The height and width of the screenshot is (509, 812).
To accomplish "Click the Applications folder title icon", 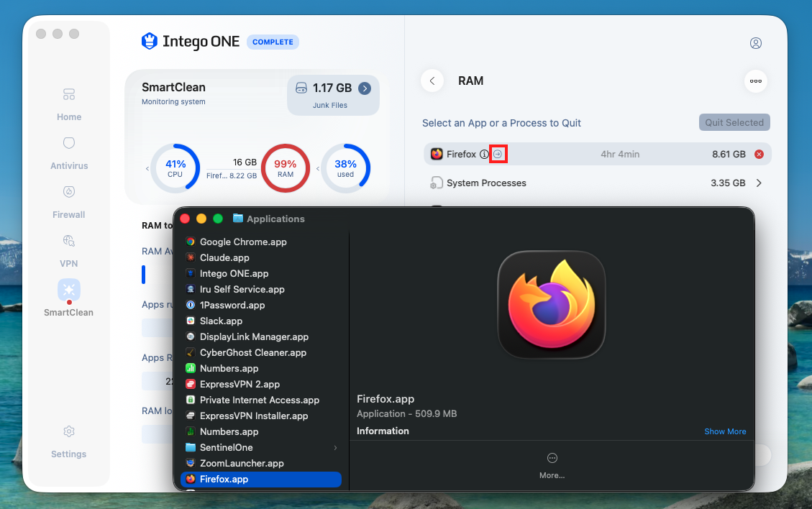I will [238, 219].
